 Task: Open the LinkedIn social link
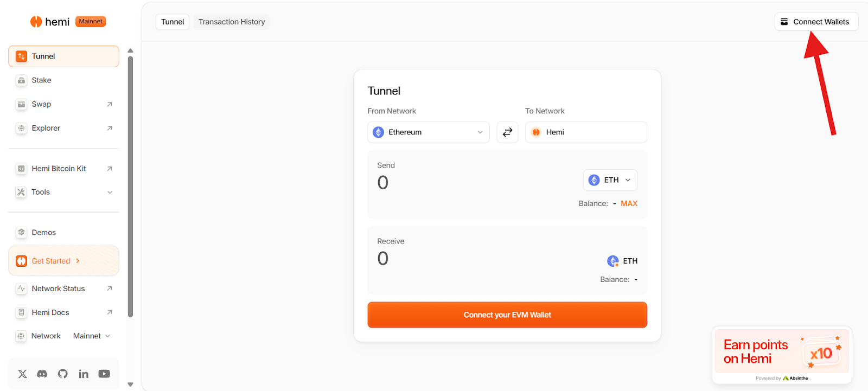[x=84, y=374]
